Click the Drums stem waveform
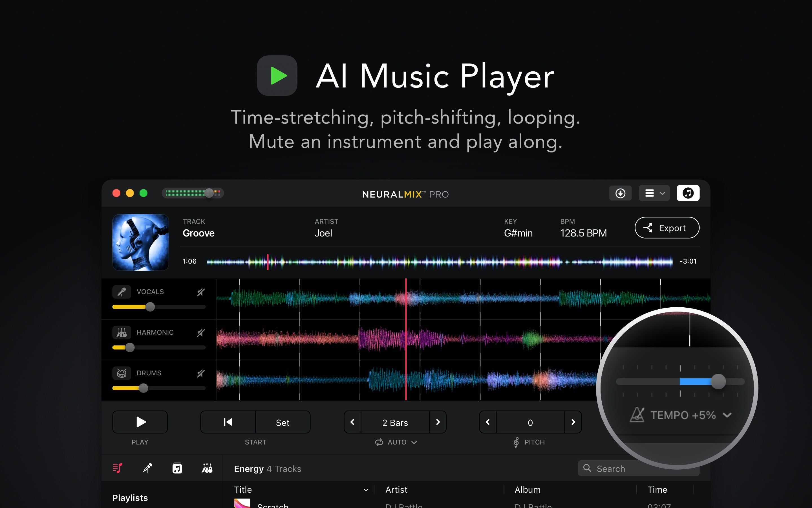The height and width of the screenshot is (508, 812). tap(408, 380)
